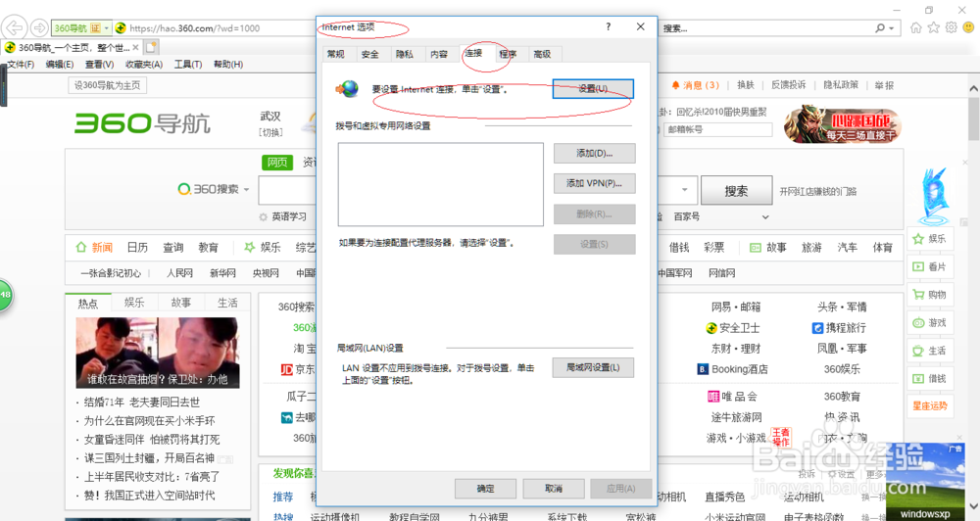
Task: Click the help question mark in dialog
Action: 609,26
